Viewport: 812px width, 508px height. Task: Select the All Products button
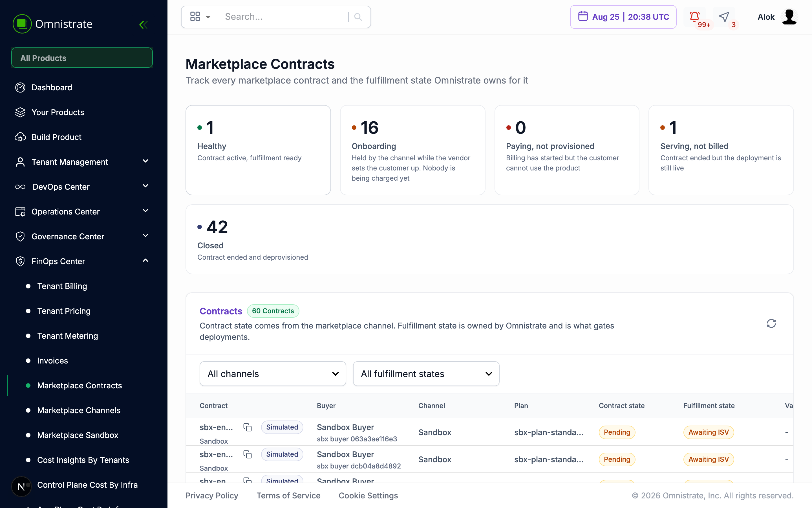(x=82, y=58)
